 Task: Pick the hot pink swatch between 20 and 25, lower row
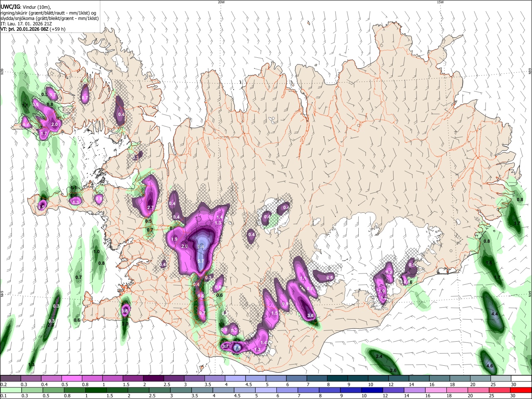pyautogui.click(x=478, y=390)
